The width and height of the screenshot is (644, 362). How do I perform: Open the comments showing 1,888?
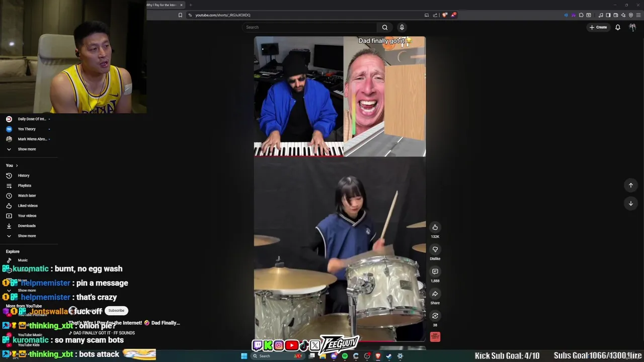coord(435,271)
